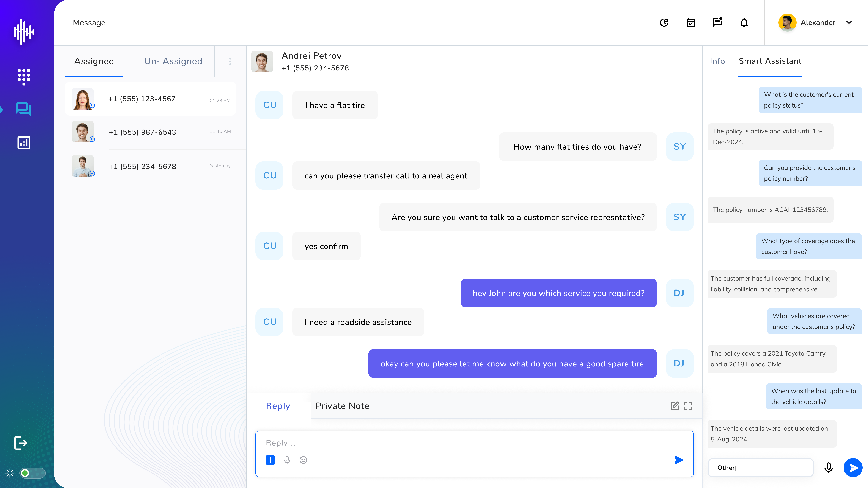
Task: Click the 'hey John are you which service' message
Action: tap(559, 293)
